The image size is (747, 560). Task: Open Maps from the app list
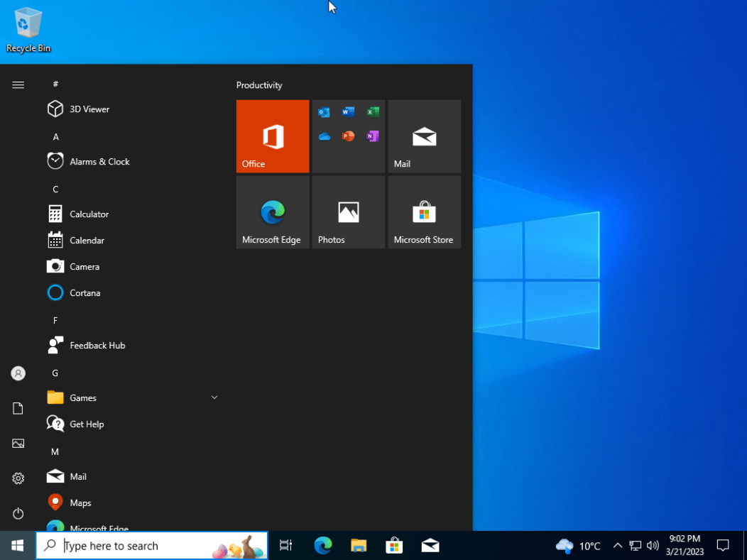[131, 503]
